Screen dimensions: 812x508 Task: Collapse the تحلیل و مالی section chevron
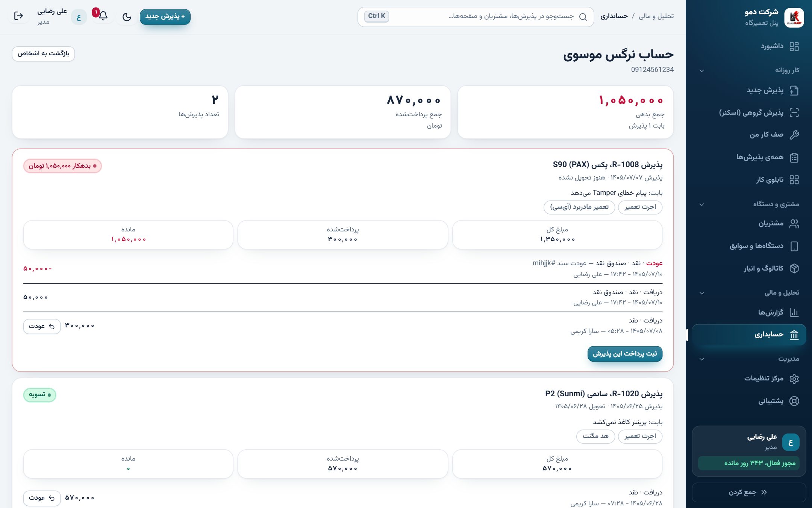(701, 293)
